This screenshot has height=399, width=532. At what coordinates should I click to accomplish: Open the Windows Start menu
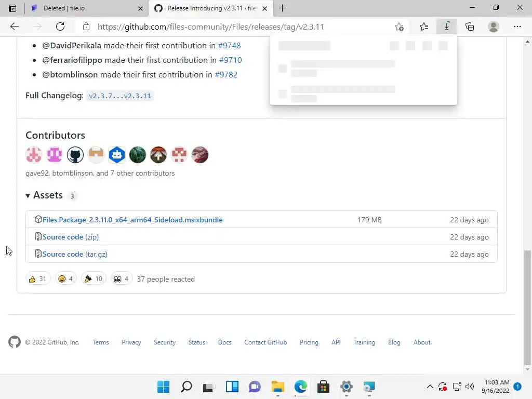pyautogui.click(x=163, y=387)
